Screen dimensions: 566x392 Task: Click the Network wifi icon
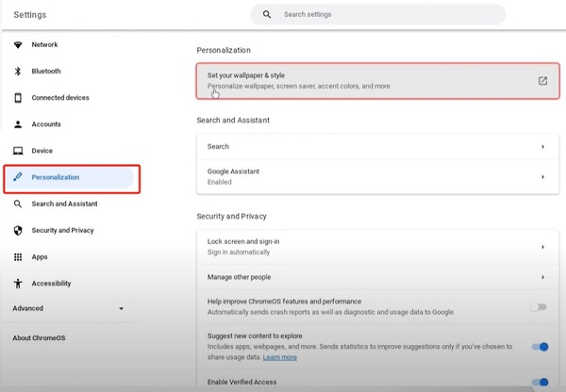coord(18,44)
